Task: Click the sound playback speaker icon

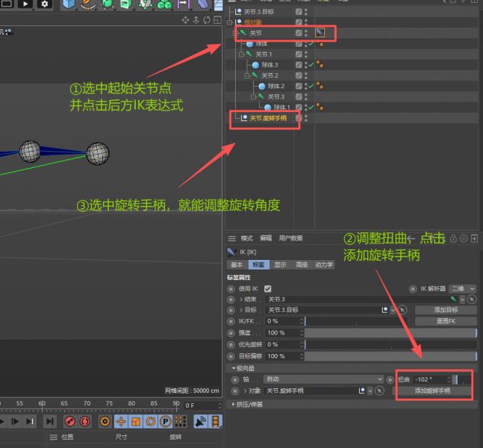Action: point(200,422)
